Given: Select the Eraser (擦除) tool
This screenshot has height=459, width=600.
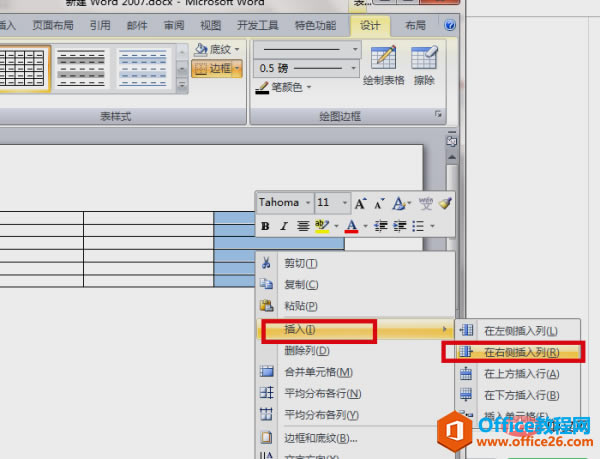Looking at the screenshot, I should click(424, 65).
